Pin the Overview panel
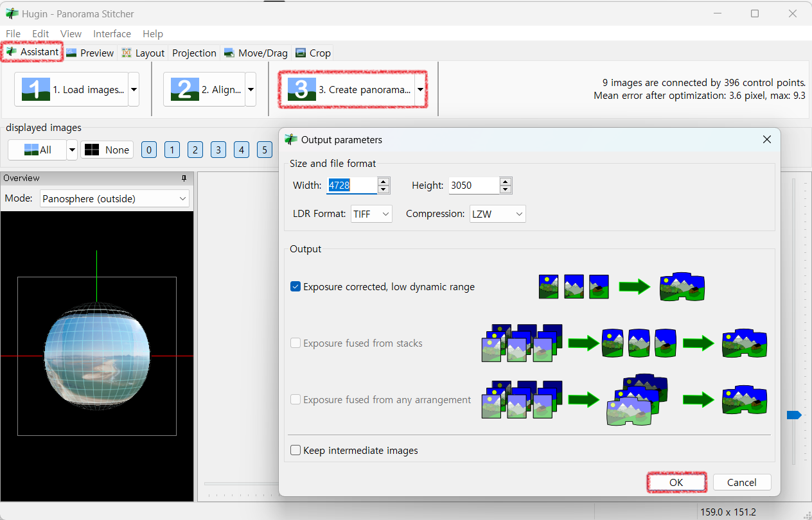812x520 pixels. (x=184, y=178)
